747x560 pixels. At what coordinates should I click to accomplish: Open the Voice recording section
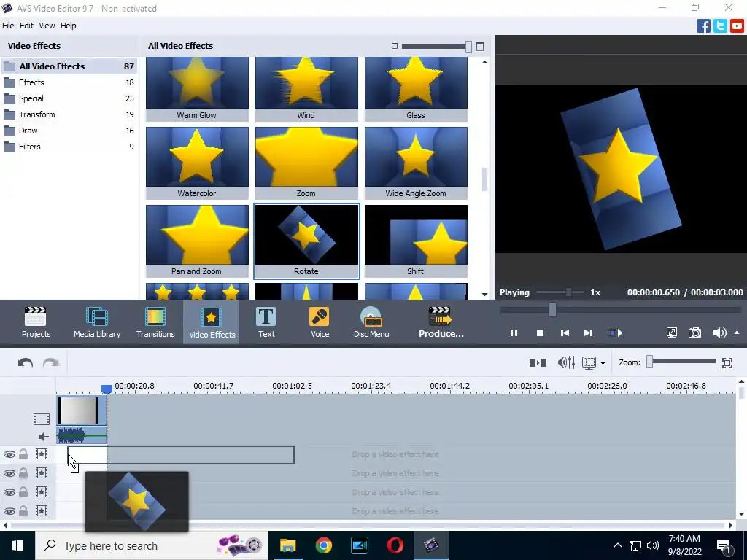(x=320, y=322)
